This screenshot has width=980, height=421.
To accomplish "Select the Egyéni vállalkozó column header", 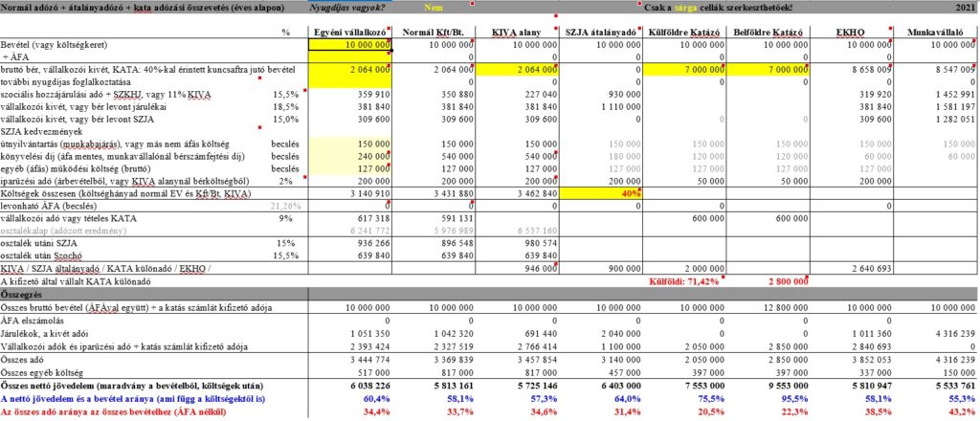I will 350,32.
